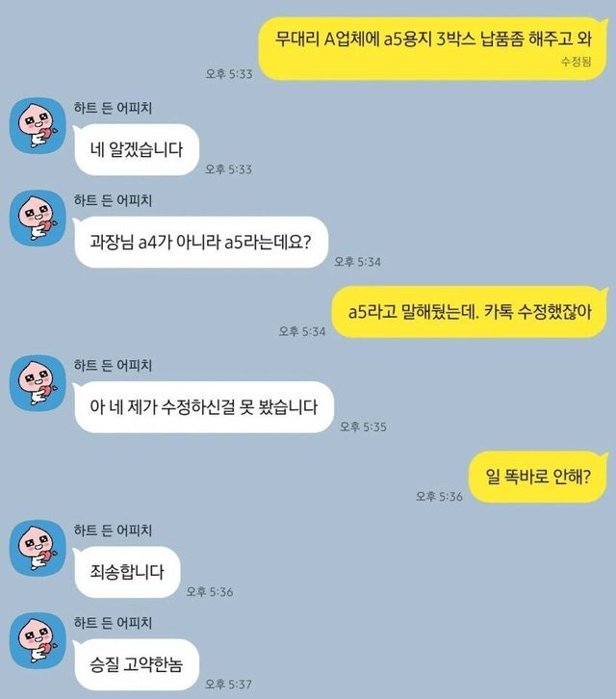Tap the avatar next to '승질 고약한놈'
Screen dimensions: 616x699
tap(38, 640)
